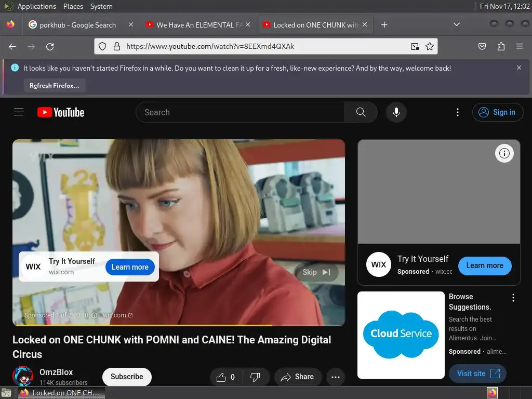Screen dimensions: 532x399
Task: Close the We Have An ELEMENTAL tab
Action: (248, 24)
